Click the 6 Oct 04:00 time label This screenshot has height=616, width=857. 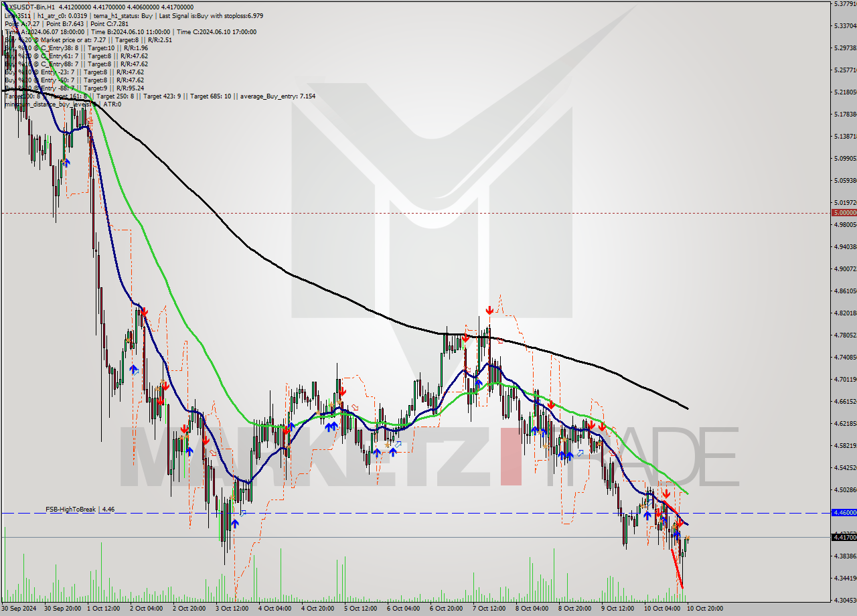click(404, 609)
